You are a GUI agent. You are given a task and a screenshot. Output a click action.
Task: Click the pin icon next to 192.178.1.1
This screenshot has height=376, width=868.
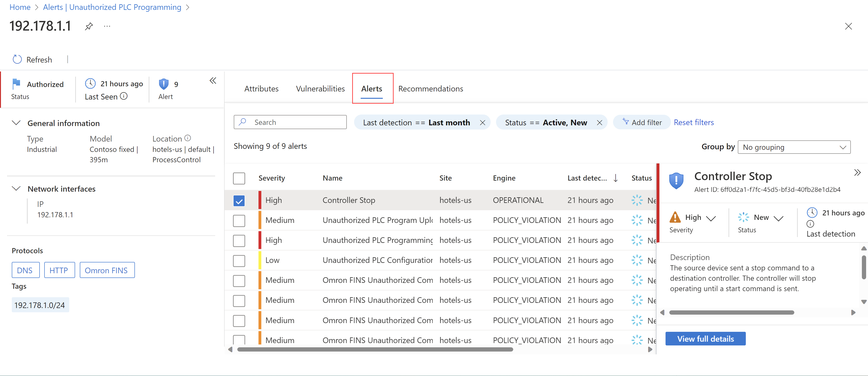(89, 26)
